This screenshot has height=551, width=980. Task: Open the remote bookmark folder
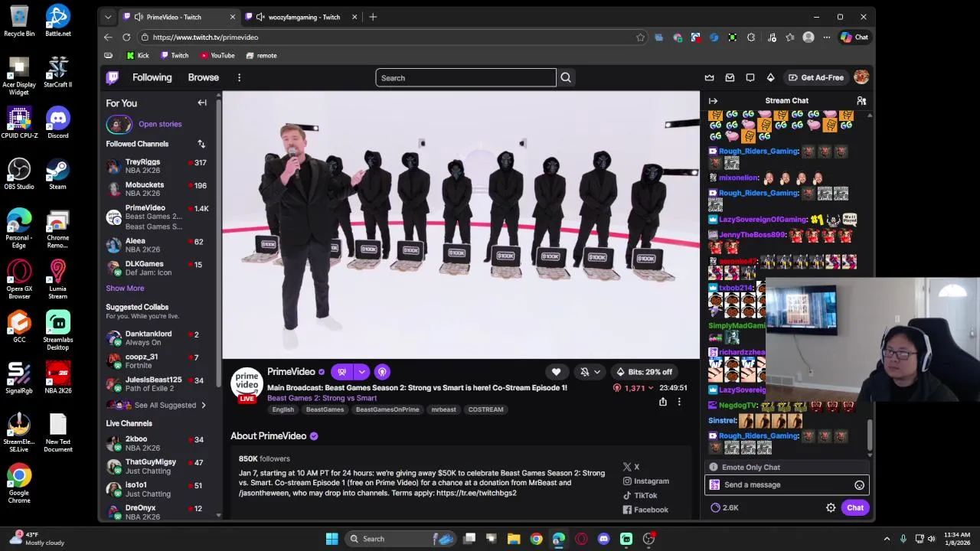click(x=261, y=55)
